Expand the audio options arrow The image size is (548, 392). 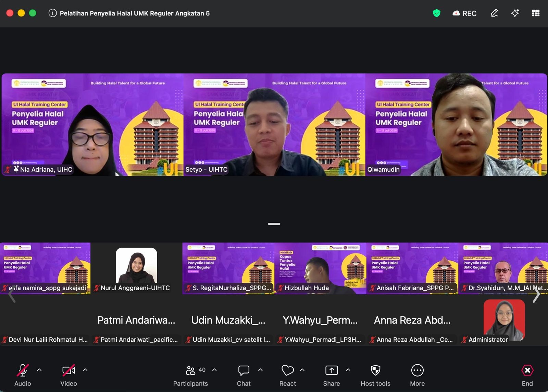pos(39,370)
